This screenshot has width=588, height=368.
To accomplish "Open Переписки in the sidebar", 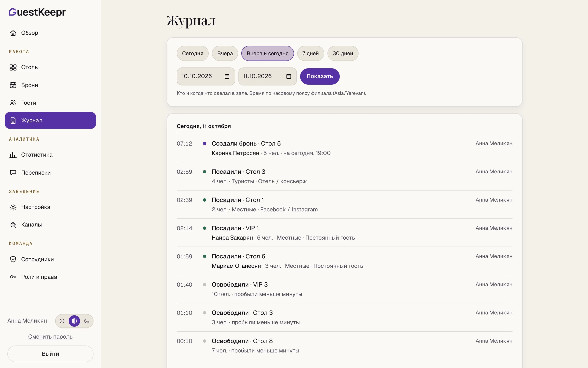I will (50, 173).
